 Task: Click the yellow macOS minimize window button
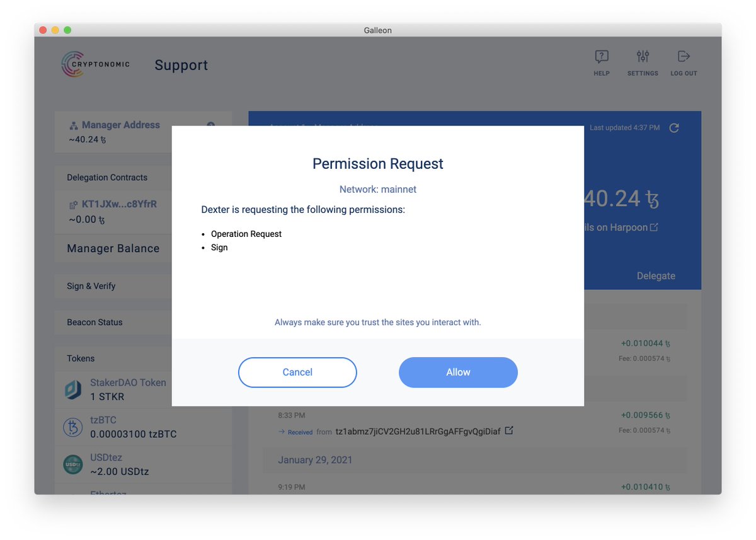(x=55, y=30)
